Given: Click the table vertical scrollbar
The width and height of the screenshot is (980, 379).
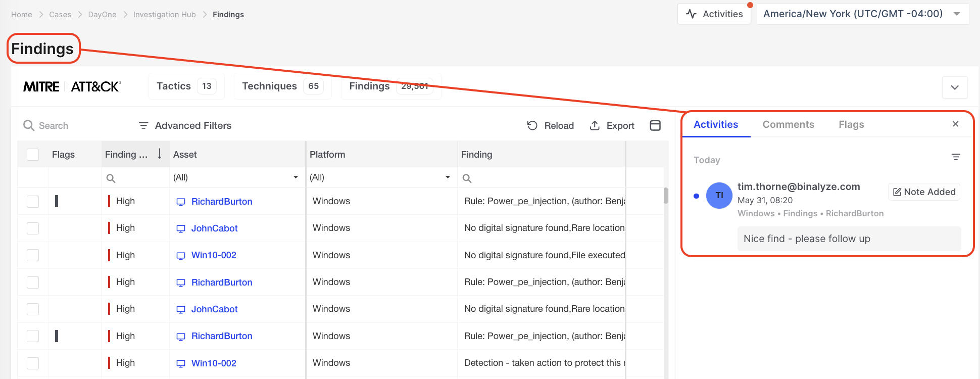Looking at the screenshot, I should click(x=666, y=196).
